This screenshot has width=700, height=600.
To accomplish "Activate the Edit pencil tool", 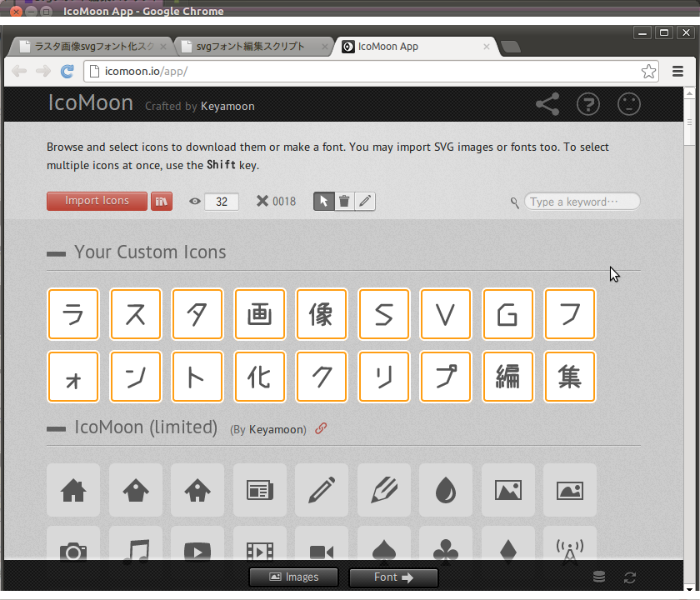I will (x=365, y=202).
